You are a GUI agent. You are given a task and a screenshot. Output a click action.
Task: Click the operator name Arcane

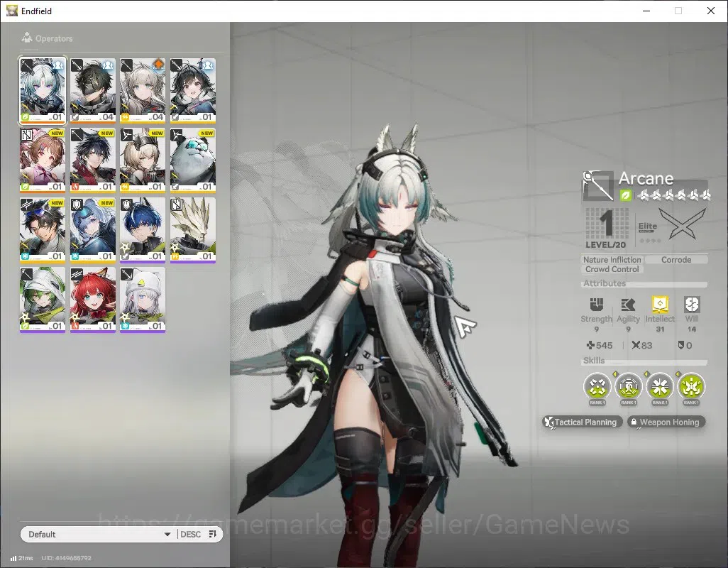[646, 178]
